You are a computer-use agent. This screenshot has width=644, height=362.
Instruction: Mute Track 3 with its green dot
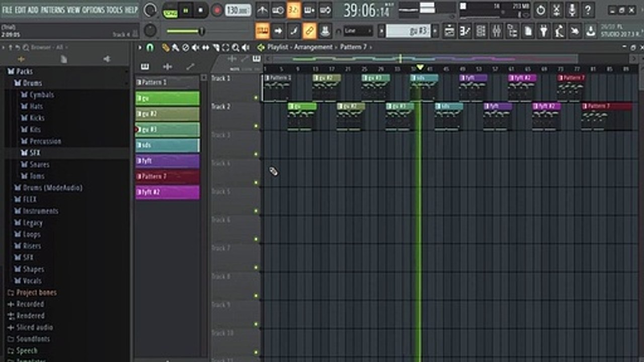(256, 154)
